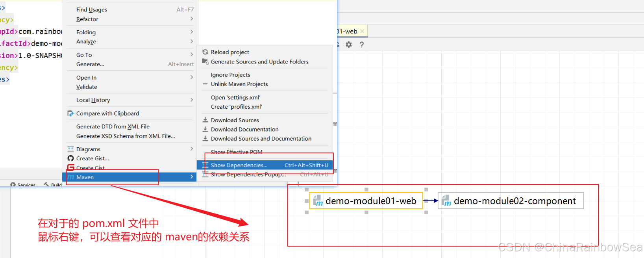Click the Compare with Clipboard label

click(108, 113)
